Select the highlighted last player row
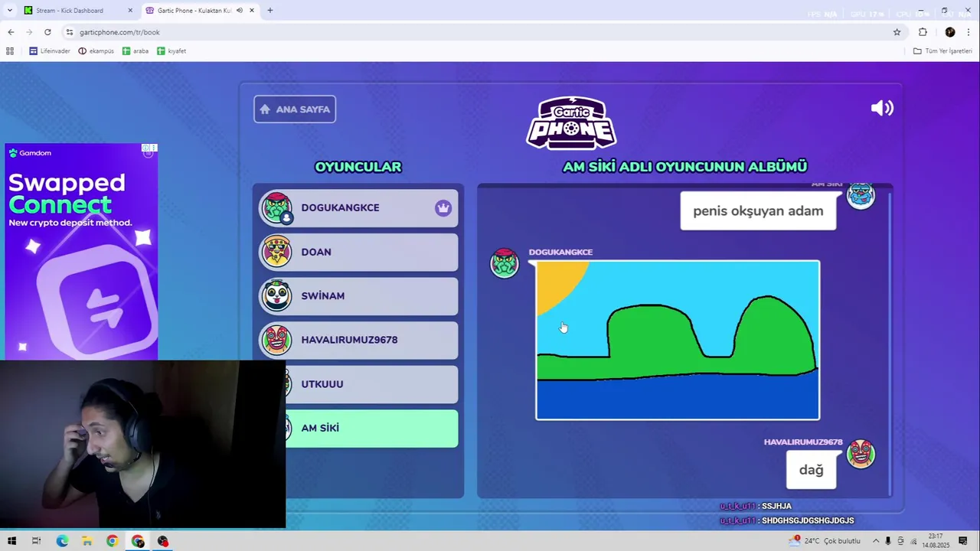 pyautogui.click(x=372, y=428)
